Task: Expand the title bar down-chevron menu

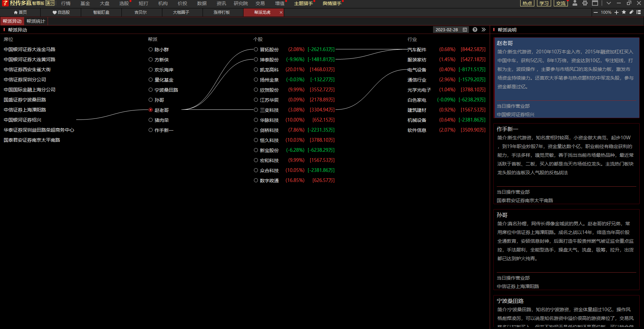Action: click(x=609, y=3)
